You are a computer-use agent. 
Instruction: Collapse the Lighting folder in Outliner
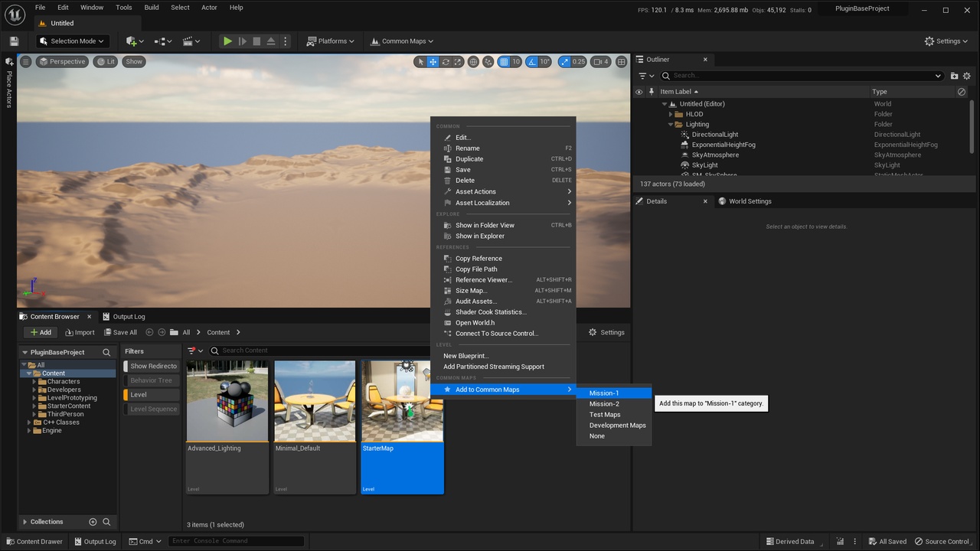pos(671,124)
